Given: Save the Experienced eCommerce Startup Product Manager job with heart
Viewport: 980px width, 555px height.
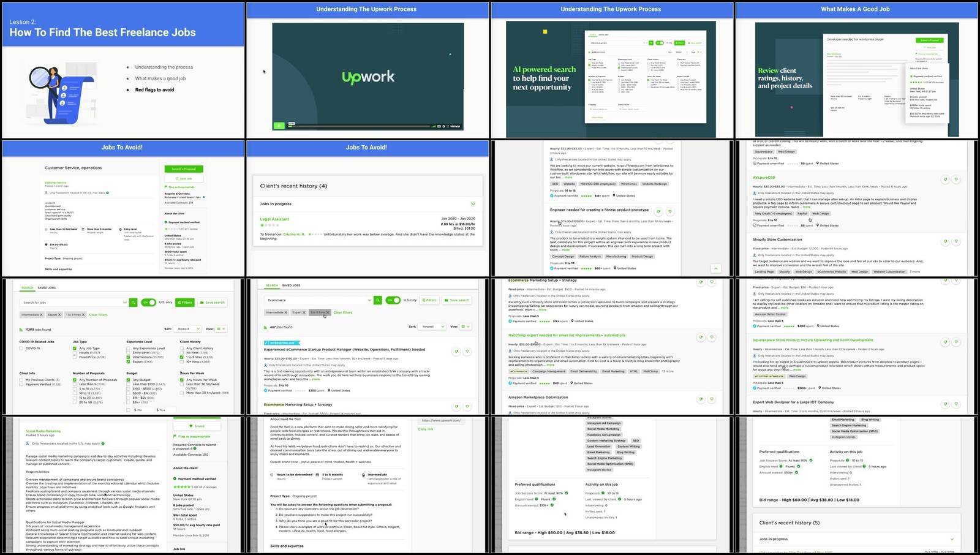Looking at the screenshot, I should point(467,352).
